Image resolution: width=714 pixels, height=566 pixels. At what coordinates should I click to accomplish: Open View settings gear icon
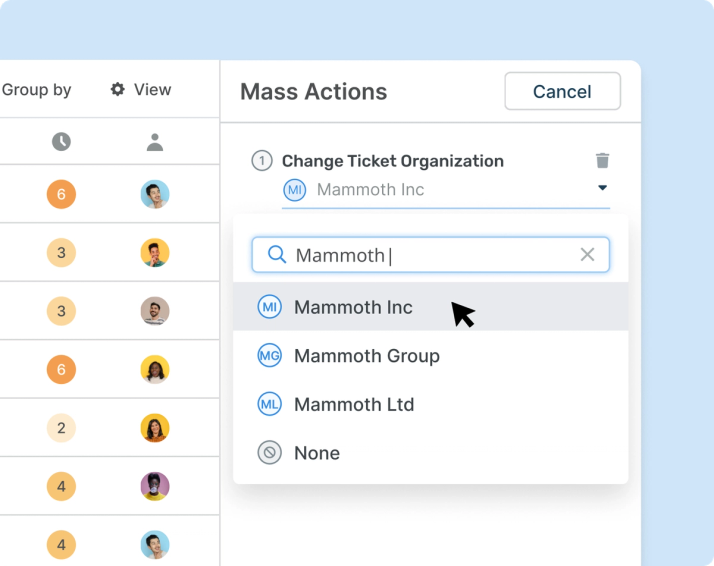point(117,89)
